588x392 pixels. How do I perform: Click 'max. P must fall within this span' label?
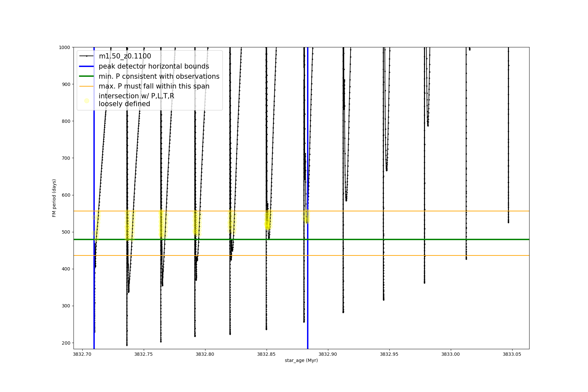pos(154,86)
